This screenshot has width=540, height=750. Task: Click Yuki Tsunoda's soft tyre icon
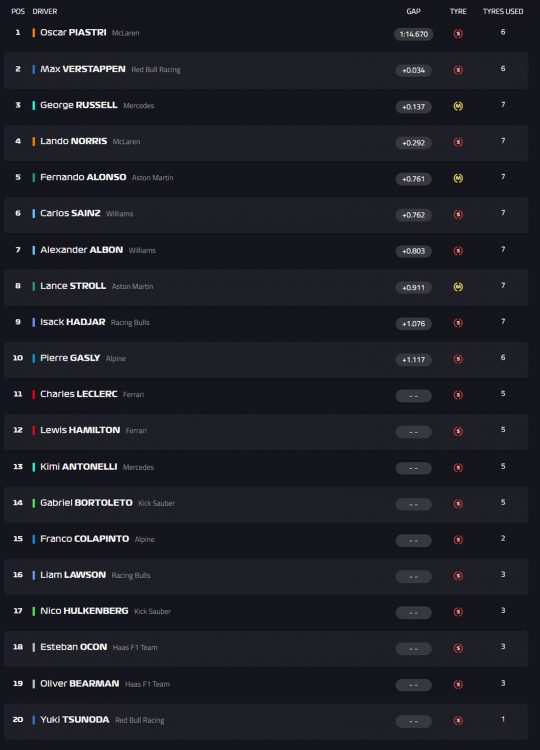point(458,721)
